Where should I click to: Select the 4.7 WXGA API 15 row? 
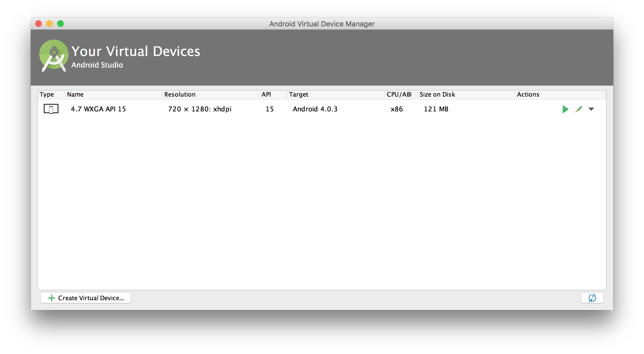click(322, 109)
